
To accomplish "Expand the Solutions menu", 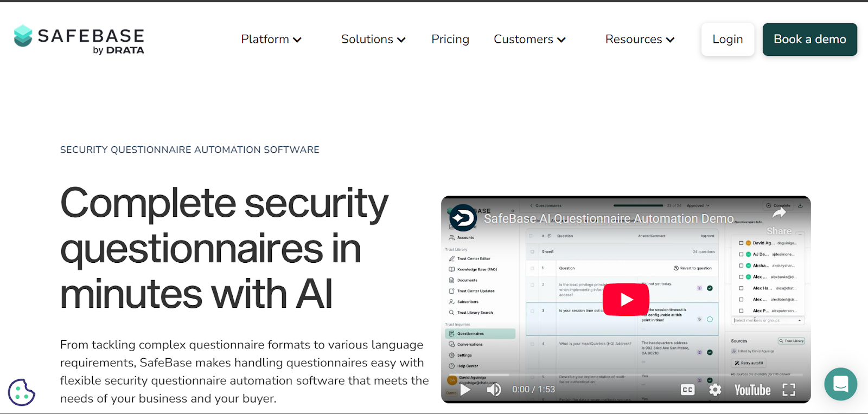I will click(x=373, y=39).
